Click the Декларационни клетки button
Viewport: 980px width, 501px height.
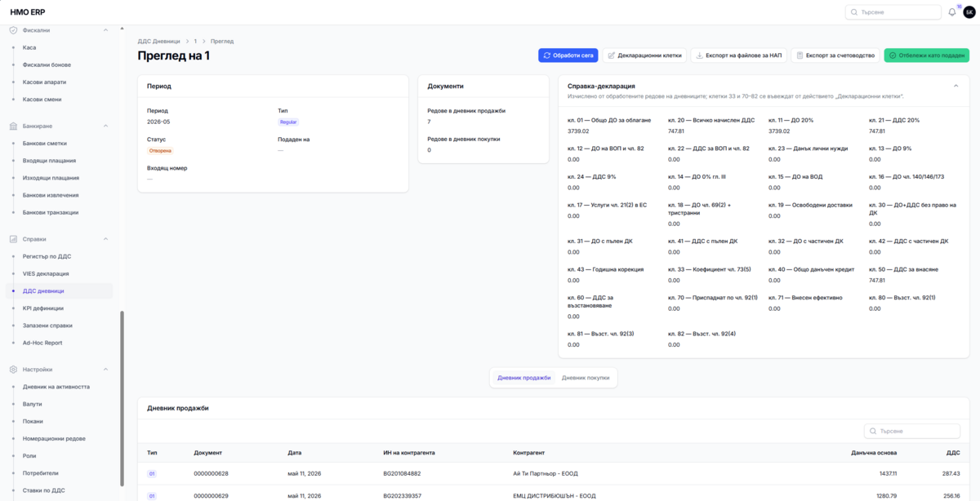(644, 55)
